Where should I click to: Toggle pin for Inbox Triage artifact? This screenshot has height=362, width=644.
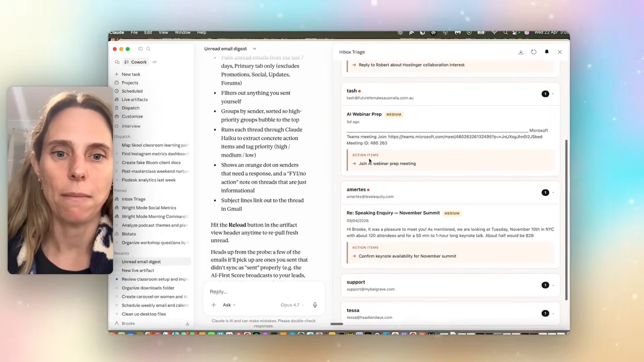pyautogui.click(x=546, y=52)
